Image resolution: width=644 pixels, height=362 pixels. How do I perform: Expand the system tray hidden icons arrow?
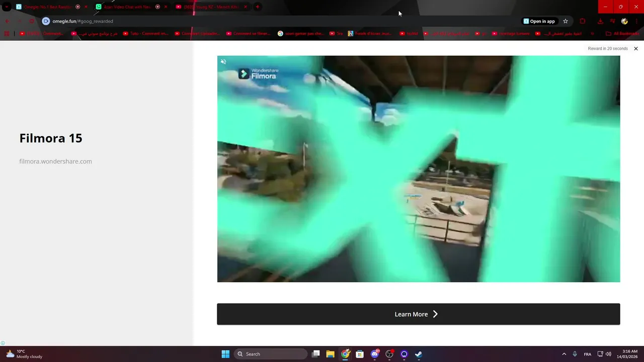pos(564,354)
